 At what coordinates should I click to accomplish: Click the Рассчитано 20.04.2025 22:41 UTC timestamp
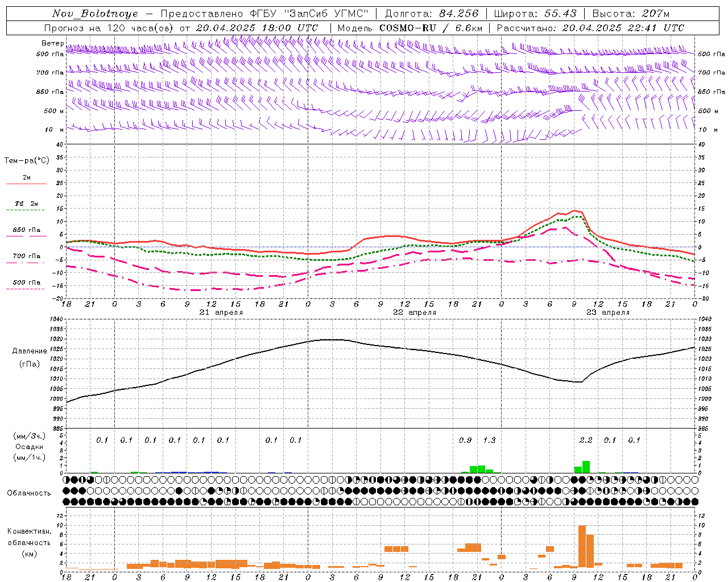click(591, 28)
